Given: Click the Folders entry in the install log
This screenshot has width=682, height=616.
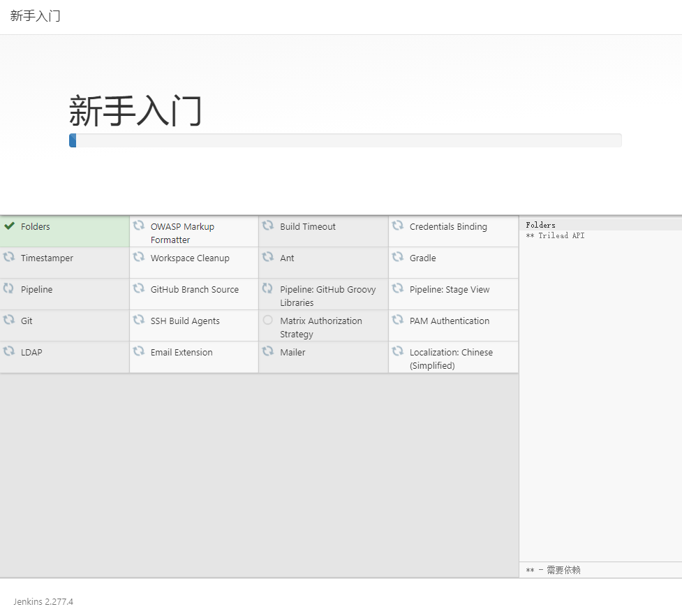Looking at the screenshot, I should tap(540, 225).
